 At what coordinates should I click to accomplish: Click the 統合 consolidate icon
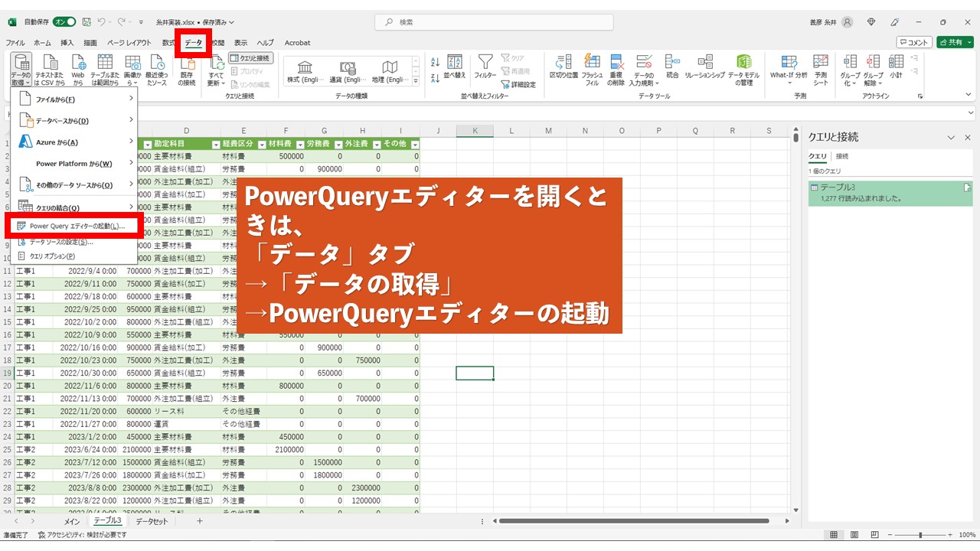coord(672,67)
